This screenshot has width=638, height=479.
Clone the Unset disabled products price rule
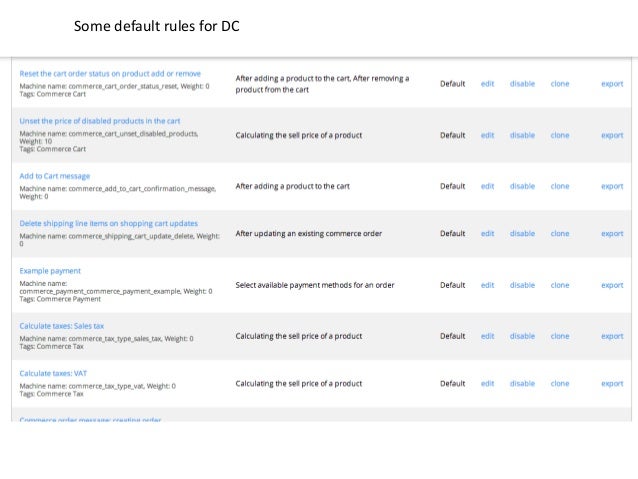(x=560, y=135)
